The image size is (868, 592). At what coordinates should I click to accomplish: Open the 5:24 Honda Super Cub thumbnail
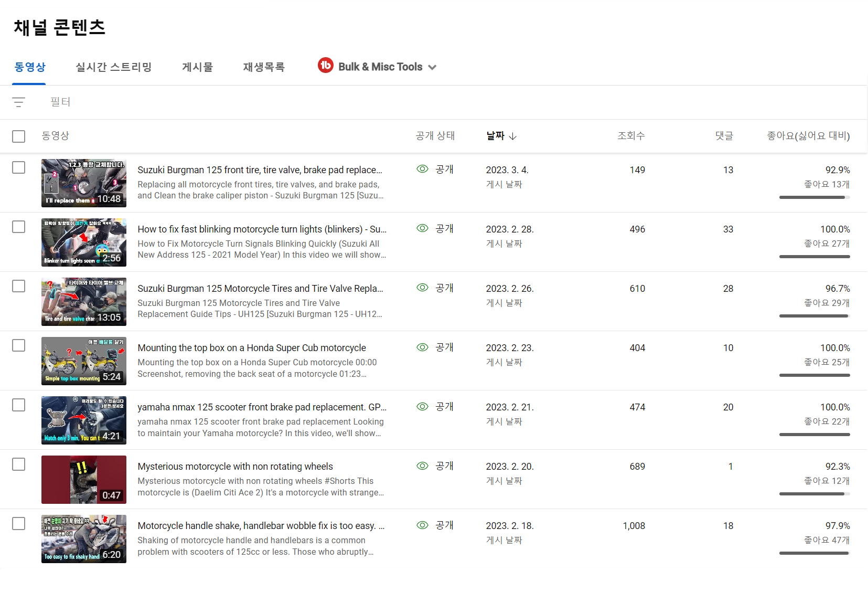point(84,361)
